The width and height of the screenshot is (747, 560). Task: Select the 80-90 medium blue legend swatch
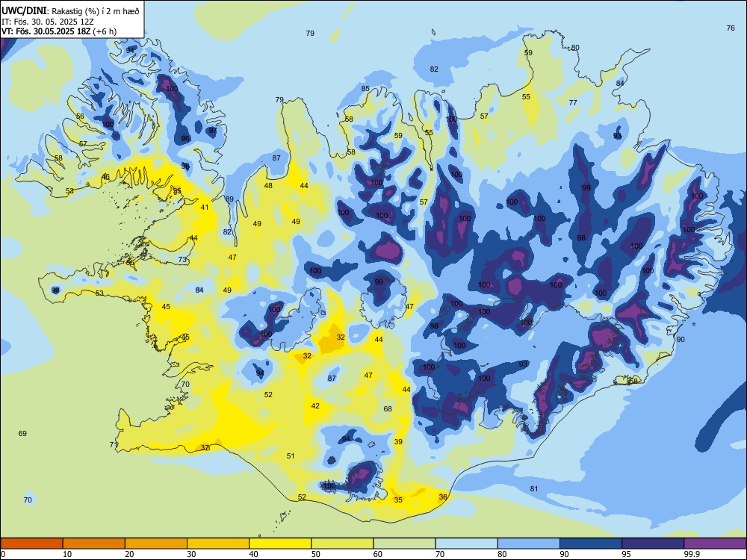coord(529,544)
